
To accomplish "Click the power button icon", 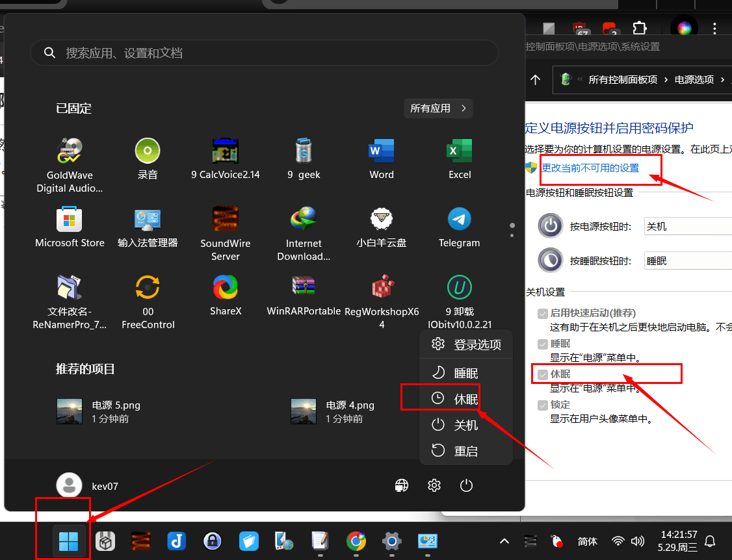I will pyautogui.click(x=466, y=485).
